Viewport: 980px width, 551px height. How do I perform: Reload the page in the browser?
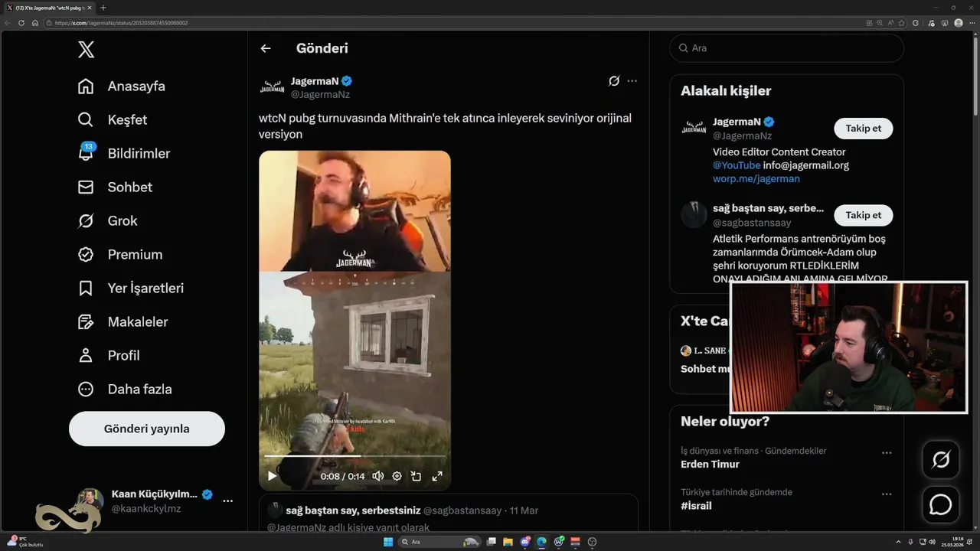pos(21,23)
